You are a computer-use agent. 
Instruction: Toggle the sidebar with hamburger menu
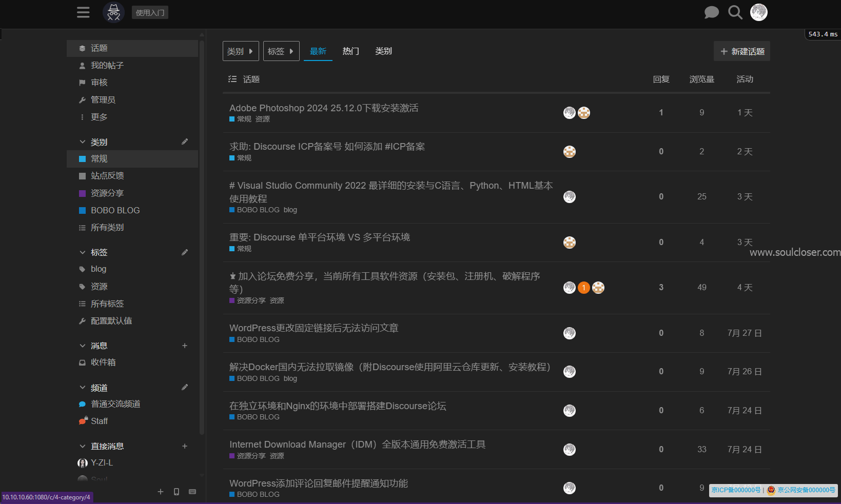pyautogui.click(x=83, y=12)
